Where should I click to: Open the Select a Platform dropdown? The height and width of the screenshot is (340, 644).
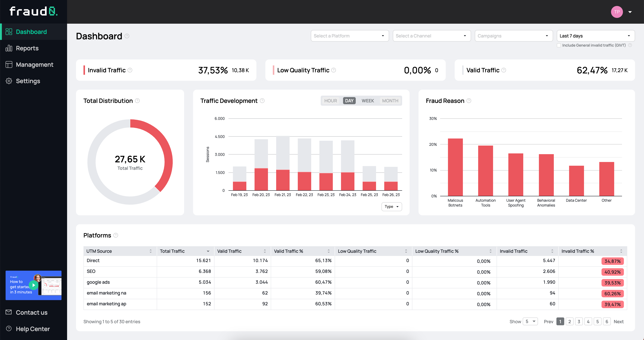click(350, 36)
